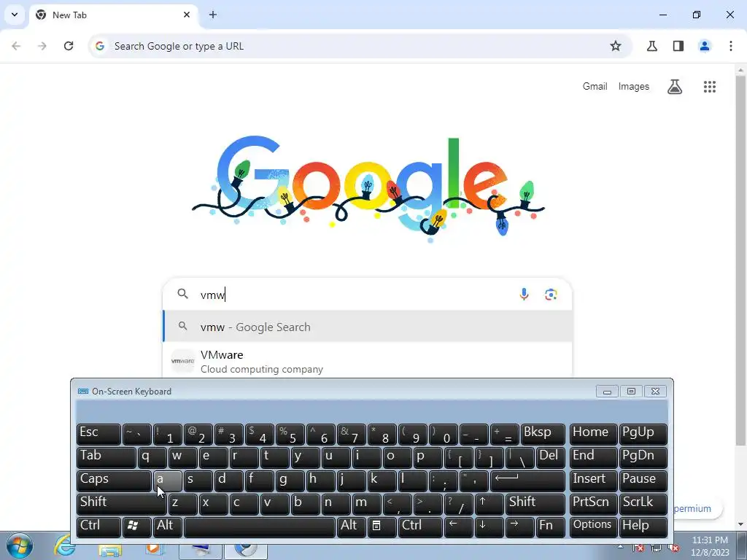747x560 pixels.
Task: Tap the Enter key arrow on keyboard
Action: click(x=528, y=481)
